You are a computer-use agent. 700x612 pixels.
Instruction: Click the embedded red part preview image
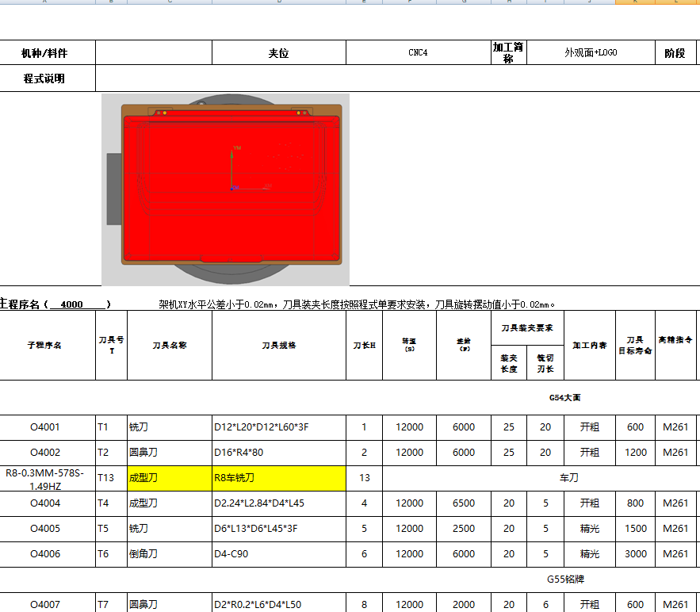click(x=224, y=189)
